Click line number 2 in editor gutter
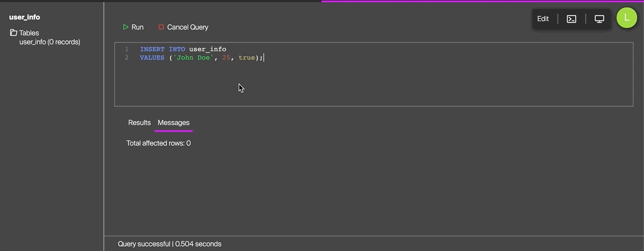 pyautogui.click(x=126, y=57)
